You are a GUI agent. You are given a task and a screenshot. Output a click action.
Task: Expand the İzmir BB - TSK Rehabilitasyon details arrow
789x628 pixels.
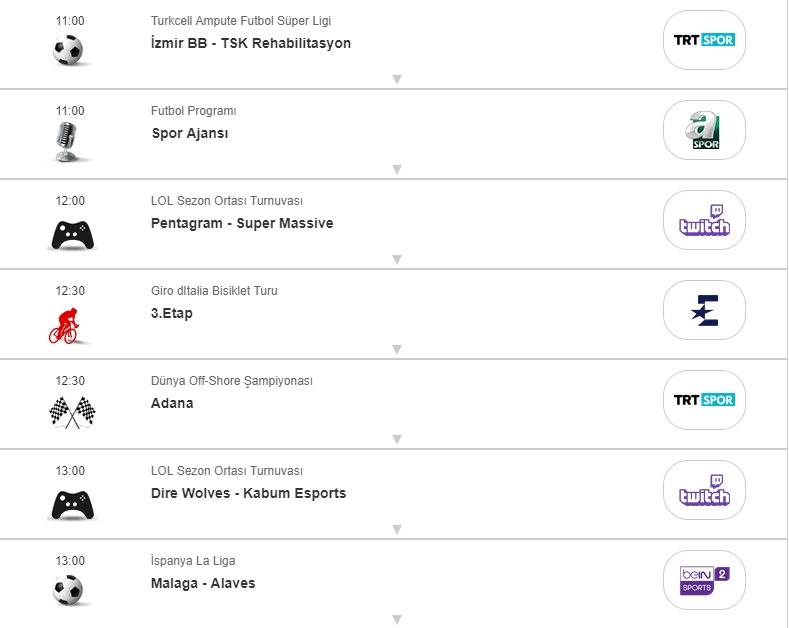coord(397,79)
